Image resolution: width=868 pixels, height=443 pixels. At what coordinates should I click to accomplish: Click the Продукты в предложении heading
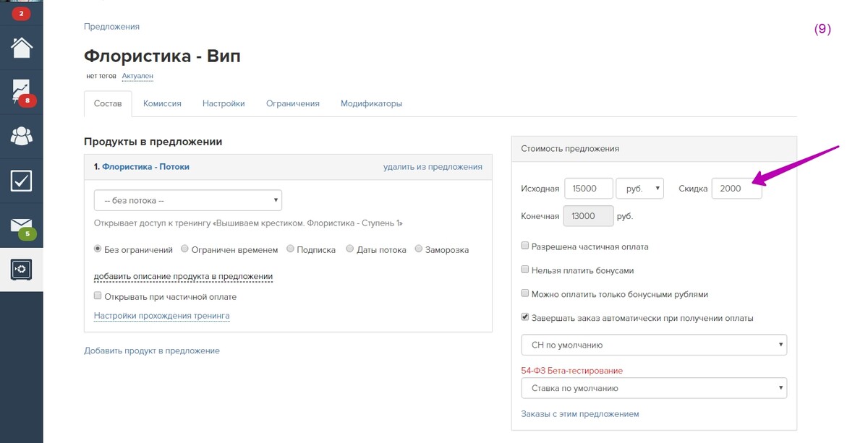click(153, 142)
